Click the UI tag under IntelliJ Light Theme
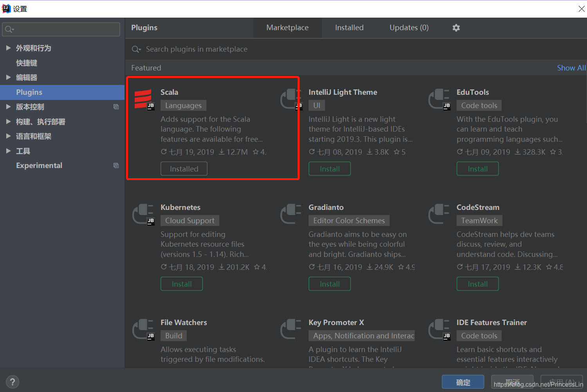 [317, 105]
